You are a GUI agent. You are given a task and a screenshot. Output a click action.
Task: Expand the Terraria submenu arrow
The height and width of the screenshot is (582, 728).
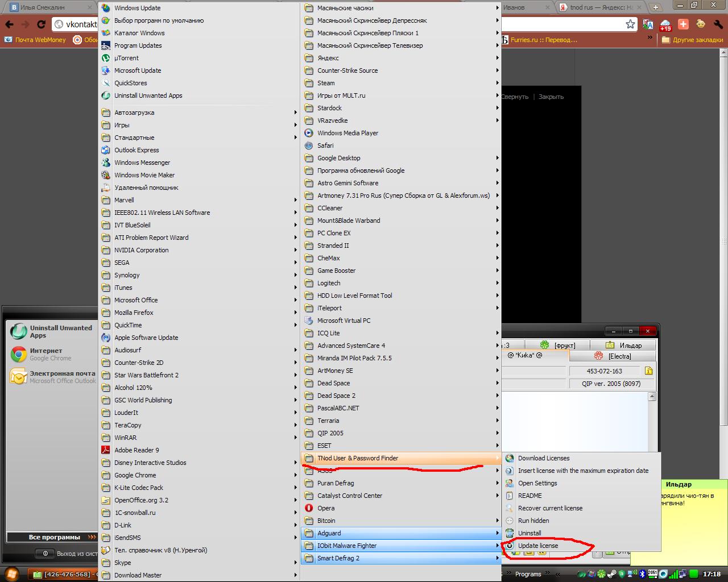point(497,421)
